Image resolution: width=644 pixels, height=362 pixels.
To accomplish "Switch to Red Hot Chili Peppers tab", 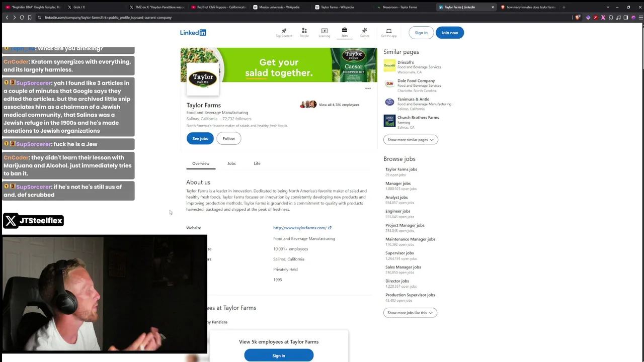I will pyautogui.click(x=219, y=7).
